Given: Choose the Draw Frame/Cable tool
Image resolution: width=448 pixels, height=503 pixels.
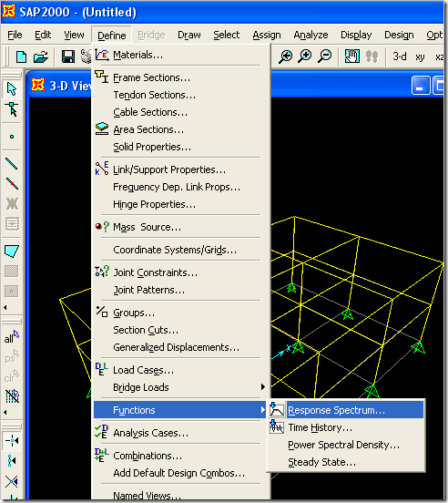Looking at the screenshot, I should coord(12,164).
